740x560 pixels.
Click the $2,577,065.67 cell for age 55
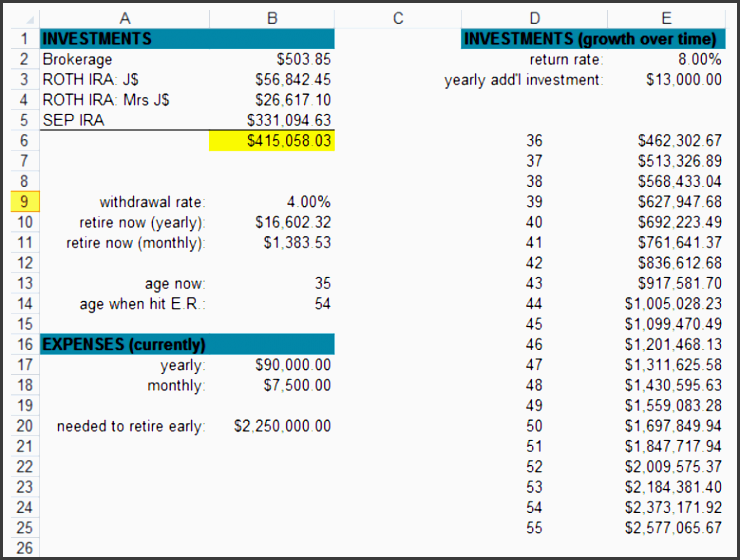(666, 527)
